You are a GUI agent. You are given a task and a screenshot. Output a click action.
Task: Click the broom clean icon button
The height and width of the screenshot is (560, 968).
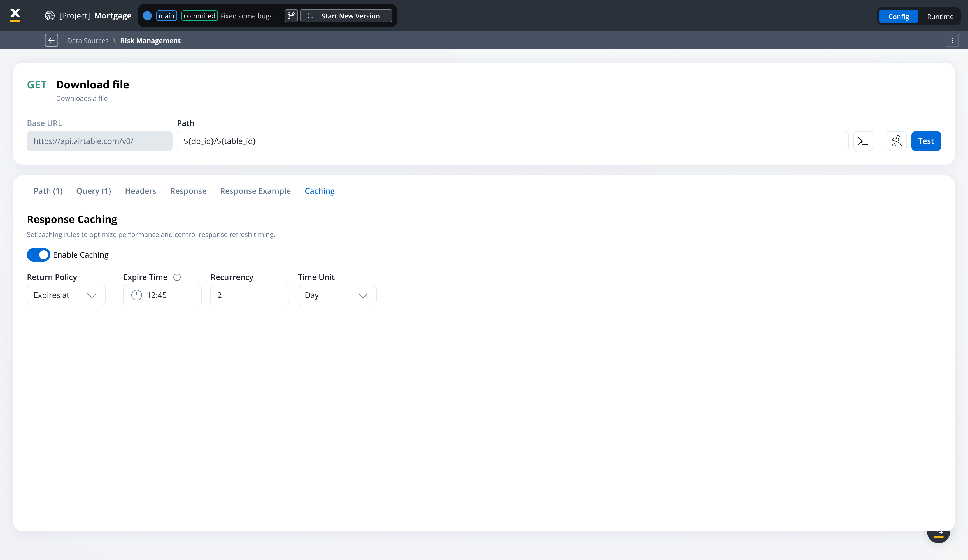(x=897, y=141)
